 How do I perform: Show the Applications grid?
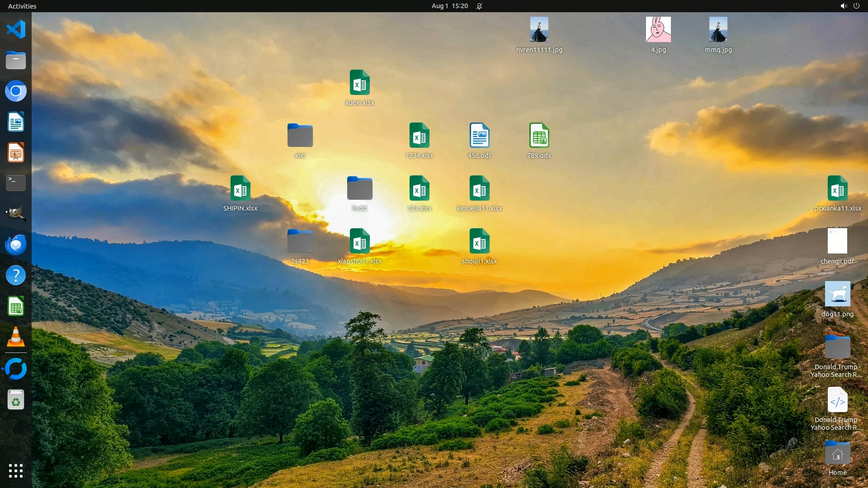coord(16,471)
